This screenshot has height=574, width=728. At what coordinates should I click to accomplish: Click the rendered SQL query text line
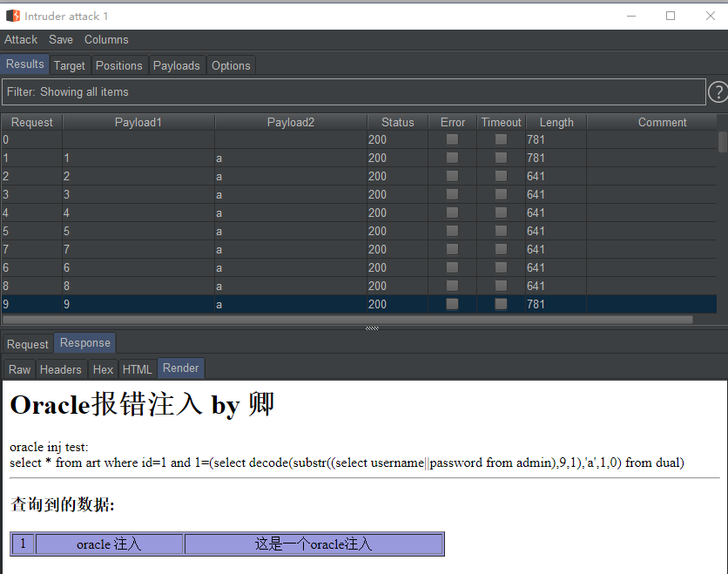pos(347,463)
